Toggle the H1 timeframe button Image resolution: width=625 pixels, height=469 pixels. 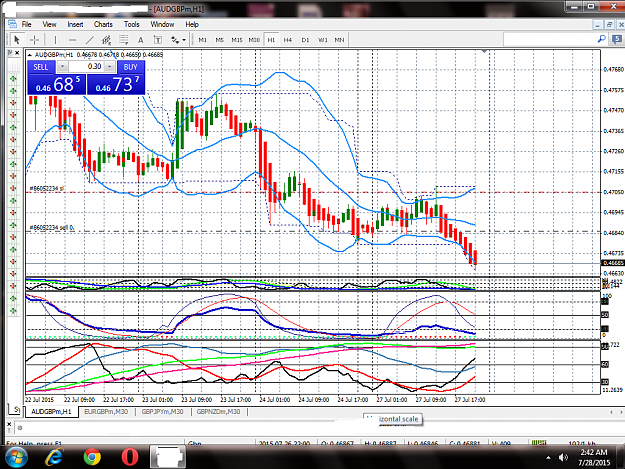271,40
